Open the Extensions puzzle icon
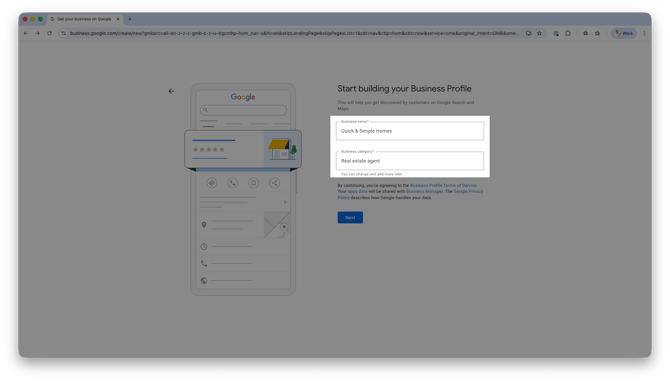670x382 pixels. (x=568, y=33)
